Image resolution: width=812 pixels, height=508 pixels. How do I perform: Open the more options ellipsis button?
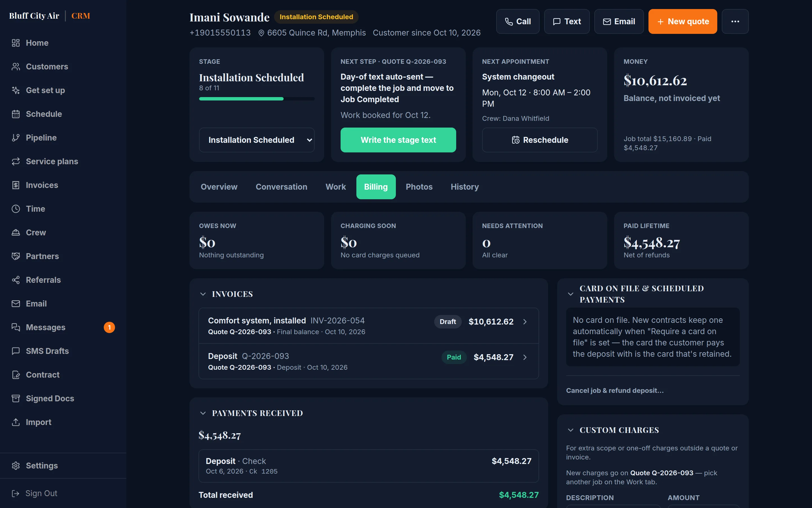tap(735, 21)
